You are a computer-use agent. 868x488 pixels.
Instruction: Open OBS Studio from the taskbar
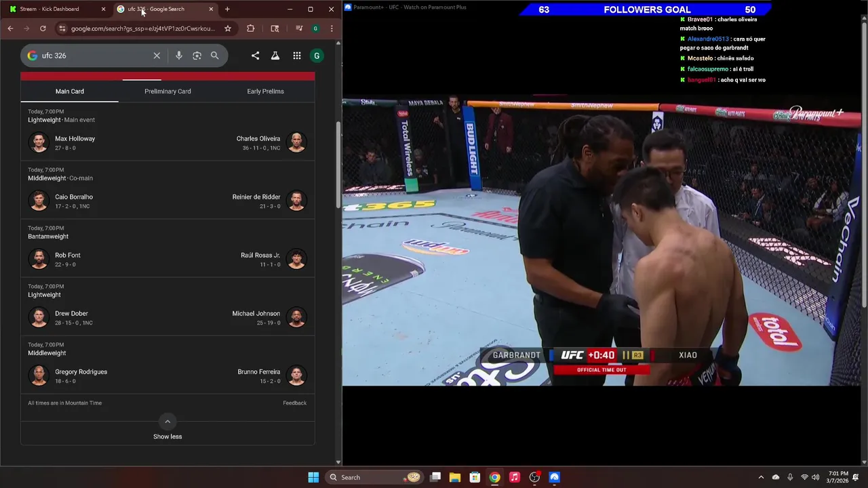[534, 477]
